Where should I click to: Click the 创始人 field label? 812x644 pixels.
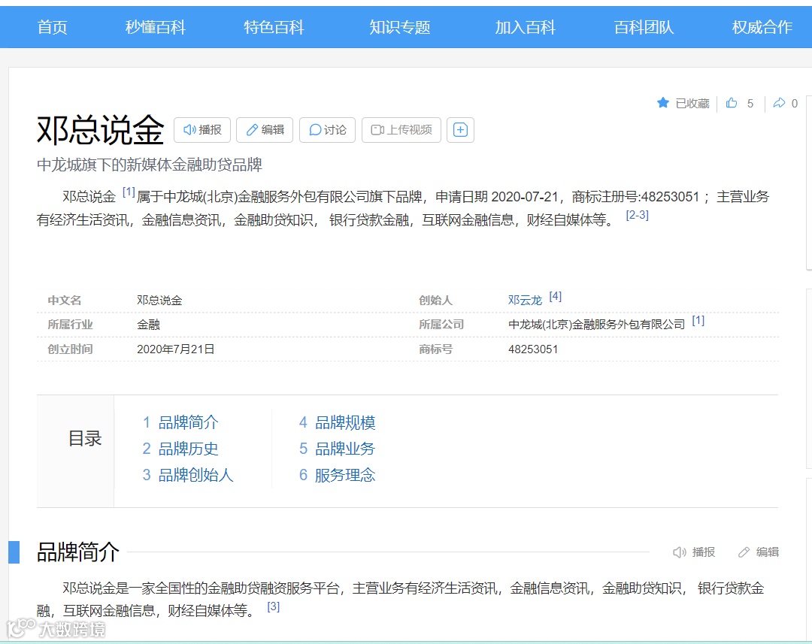(435, 301)
